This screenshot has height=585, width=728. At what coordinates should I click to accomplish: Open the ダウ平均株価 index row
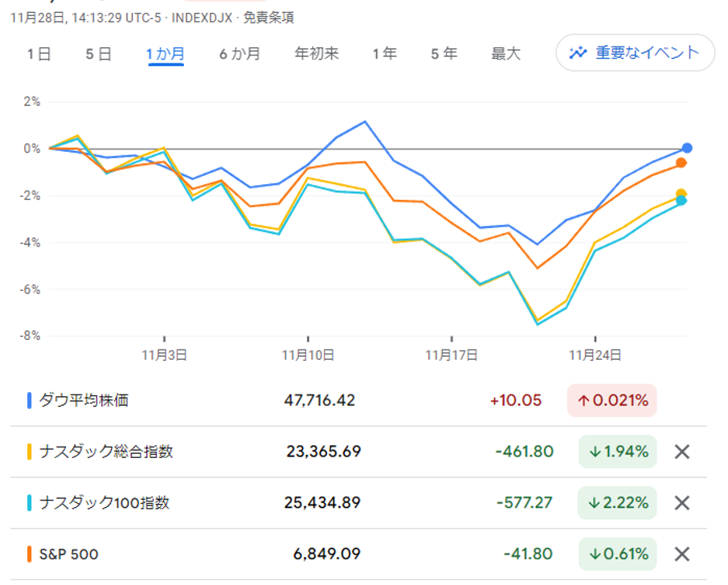click(84, 400)
